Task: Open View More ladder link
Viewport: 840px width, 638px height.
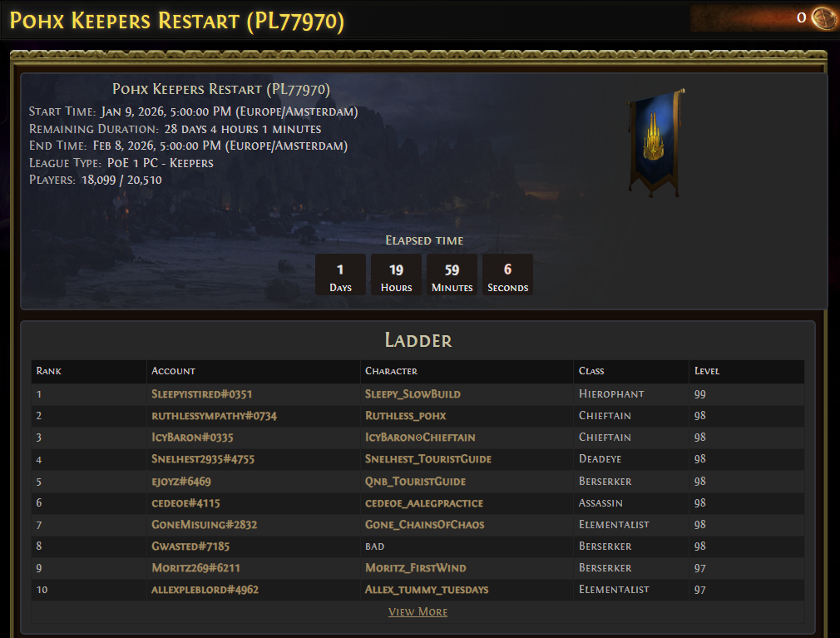Action: (418, 611)
